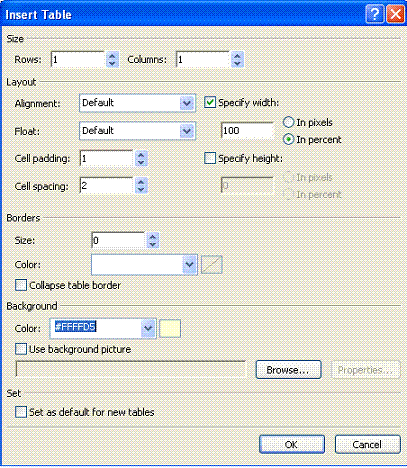Viewport: 407px width, 468px height.
Task: Increase border Size with up arrow
Action: pos(153,237)
